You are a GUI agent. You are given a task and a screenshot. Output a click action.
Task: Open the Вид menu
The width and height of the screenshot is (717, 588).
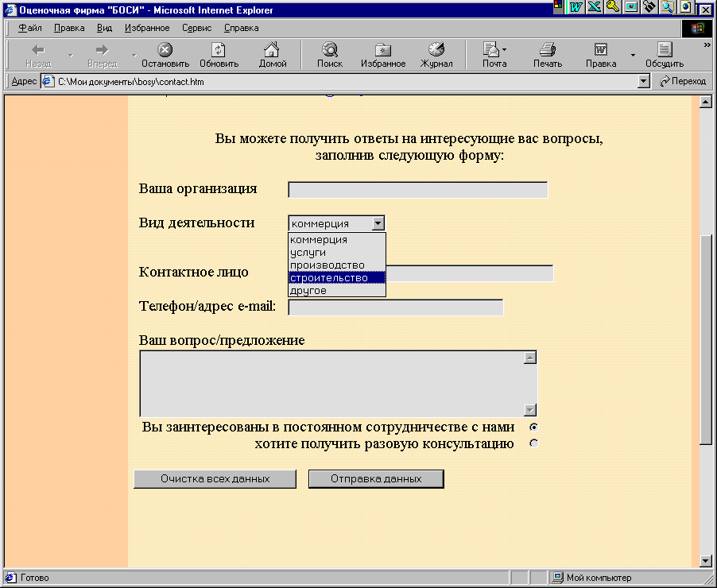[x=104, y=28]
